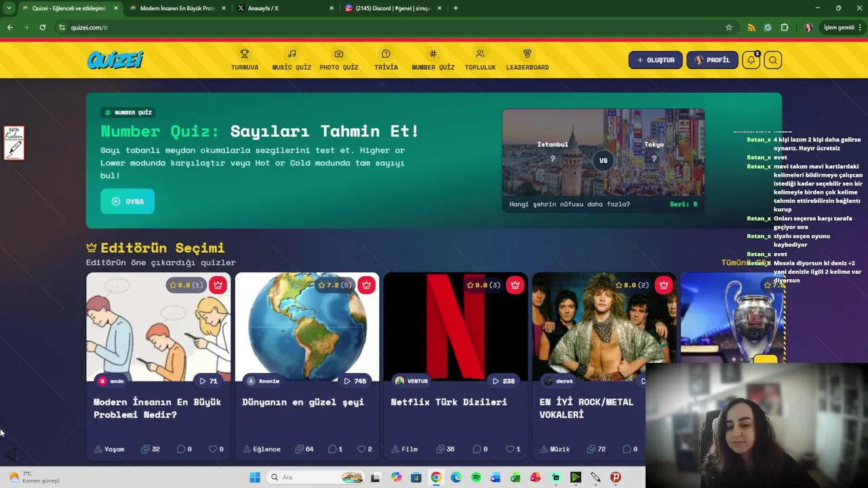Switch to the Discord #genel tab
The height and width of the screenshot is (488, 868).
pyautogui.click(x=393, y=8)
